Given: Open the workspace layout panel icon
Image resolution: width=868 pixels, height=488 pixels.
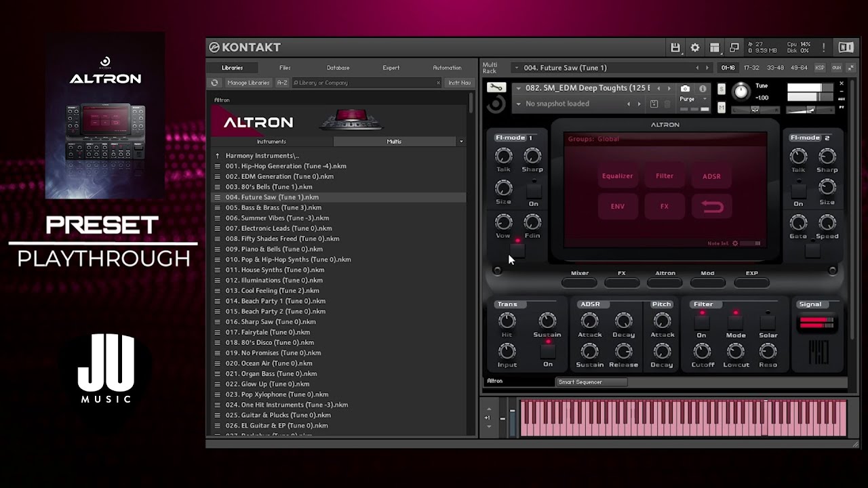Looking at the screenshot, I should click(x=714, y=47).
